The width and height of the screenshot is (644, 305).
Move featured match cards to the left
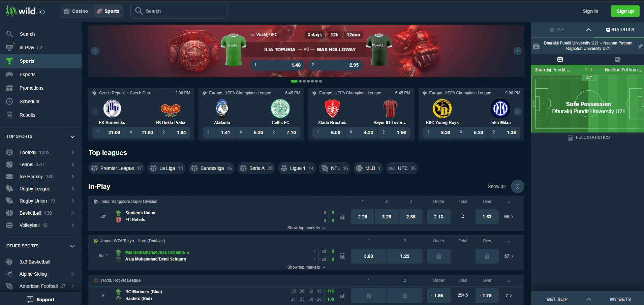pos(95,111)
